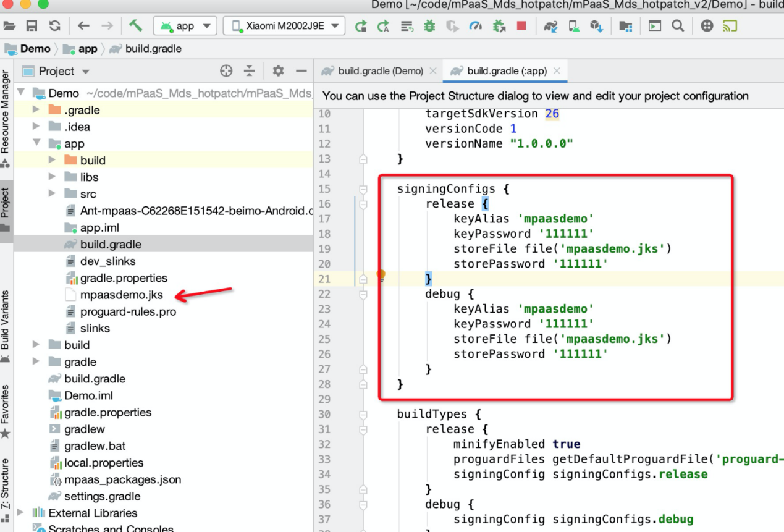Image resolution: width=784 pixels, height=532 pixels.
Task: Select dev_slinks file in tree
Action: coord(107,261)
